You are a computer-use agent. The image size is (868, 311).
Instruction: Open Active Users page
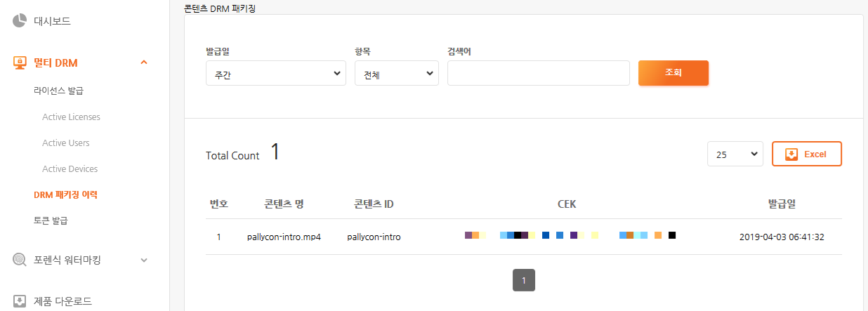[x=66, y=143]
